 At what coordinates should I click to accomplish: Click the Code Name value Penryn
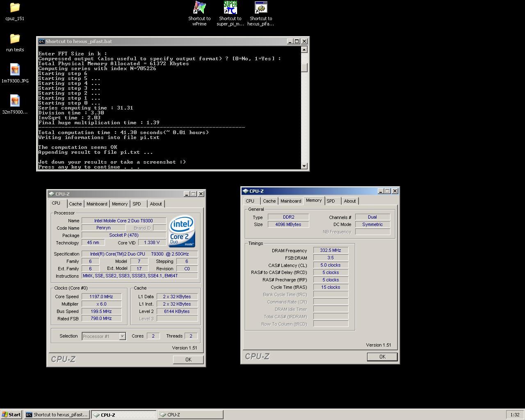pos(103,228)
